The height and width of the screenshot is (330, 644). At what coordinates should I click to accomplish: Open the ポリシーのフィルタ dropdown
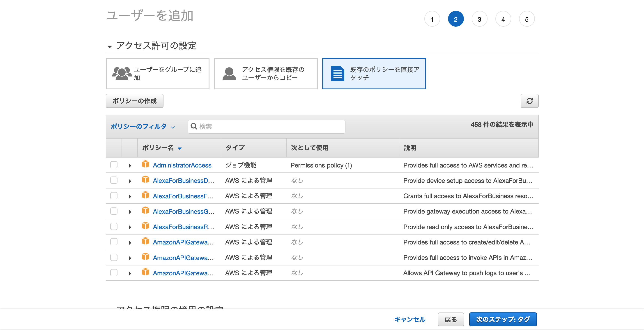[x=143, y=126]
